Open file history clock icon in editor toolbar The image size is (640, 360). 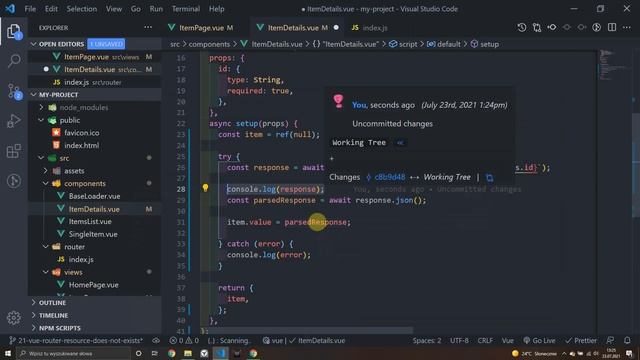[522, 27]
